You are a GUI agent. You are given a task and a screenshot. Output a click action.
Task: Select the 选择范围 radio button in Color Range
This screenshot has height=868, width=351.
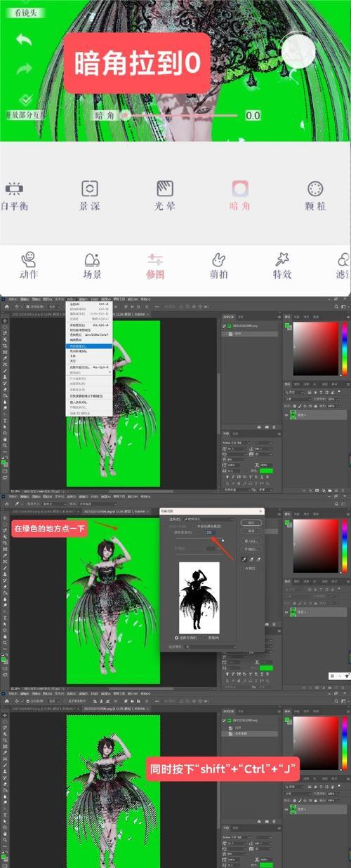[176, 637]
